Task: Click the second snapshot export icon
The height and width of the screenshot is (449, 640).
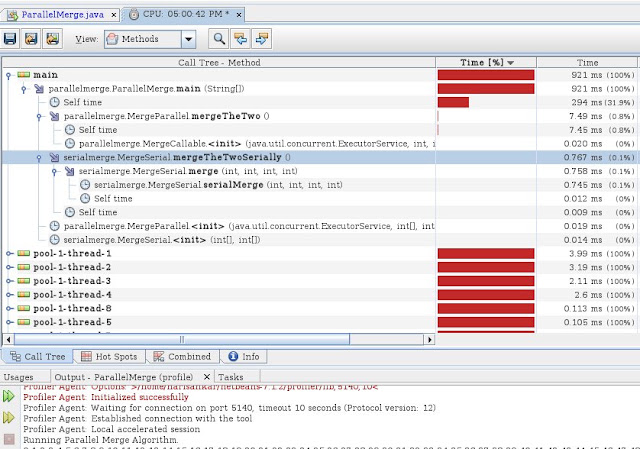Action: click(31, 39)
